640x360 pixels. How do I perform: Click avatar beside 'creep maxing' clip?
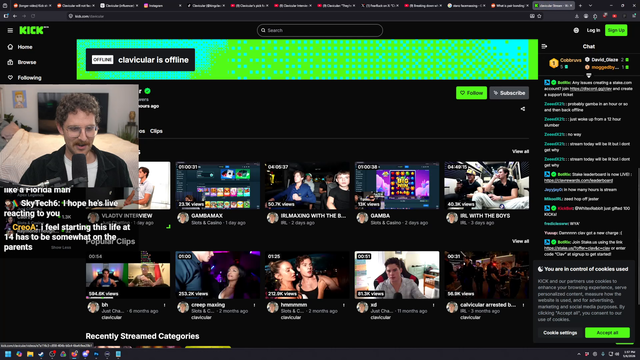(183, 307)
